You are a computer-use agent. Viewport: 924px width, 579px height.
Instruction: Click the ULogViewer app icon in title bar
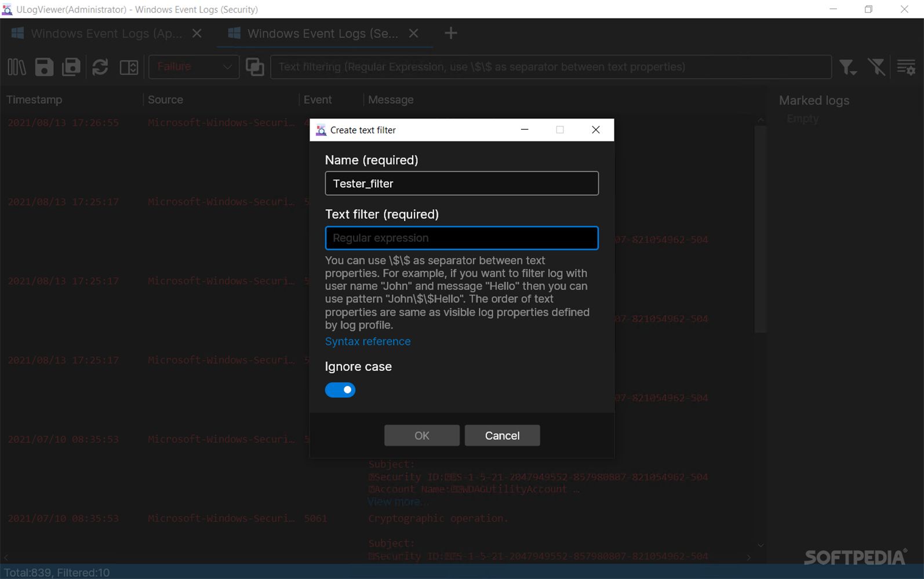tap(7, 9)
